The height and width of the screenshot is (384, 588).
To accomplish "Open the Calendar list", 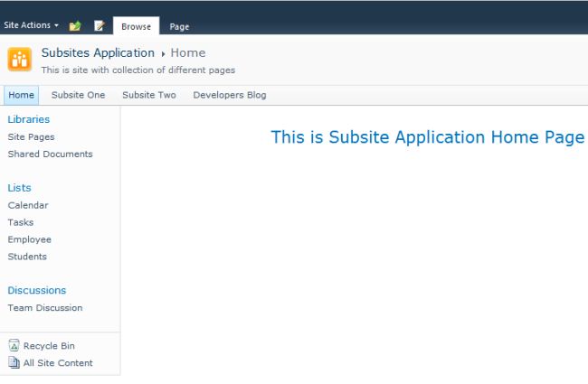I will 28,205.
